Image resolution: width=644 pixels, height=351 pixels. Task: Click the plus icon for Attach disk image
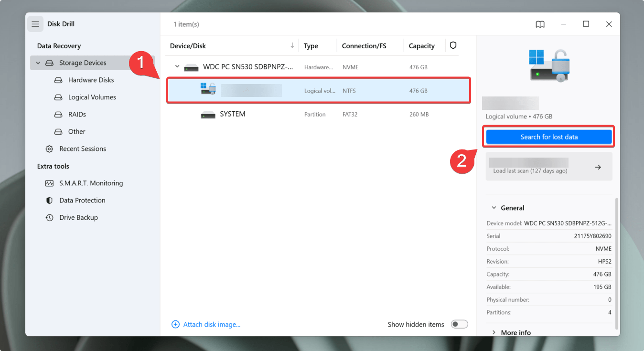(x=176, y=324)
